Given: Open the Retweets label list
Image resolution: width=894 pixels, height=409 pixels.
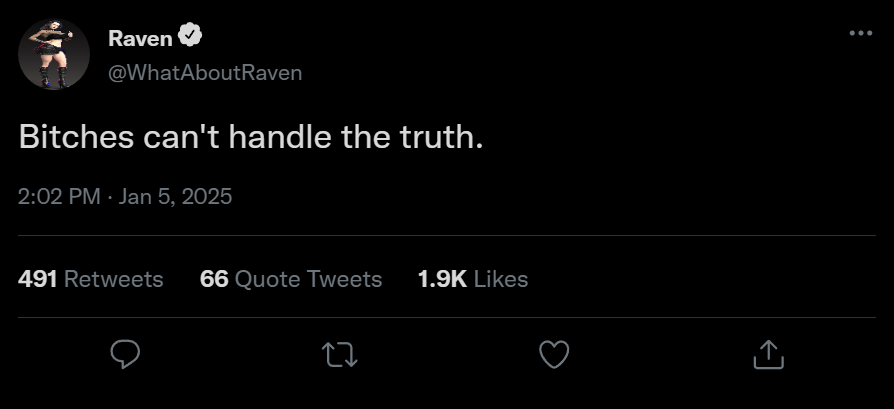Looking at the screenshot, I should (x=113, y=279).
